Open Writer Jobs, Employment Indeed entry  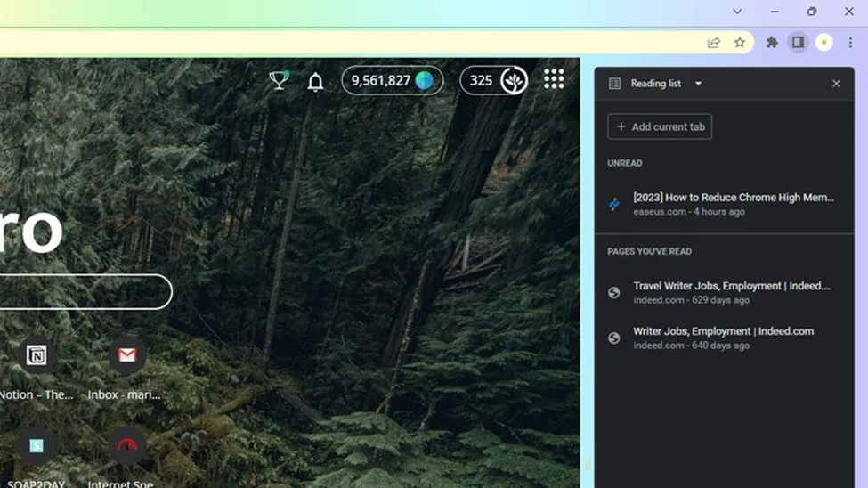coord(723,338)
